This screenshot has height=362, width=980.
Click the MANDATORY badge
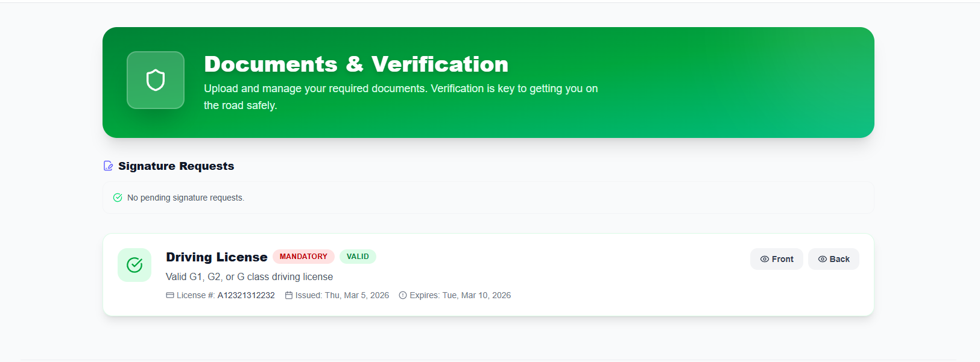tap(303, 257)
